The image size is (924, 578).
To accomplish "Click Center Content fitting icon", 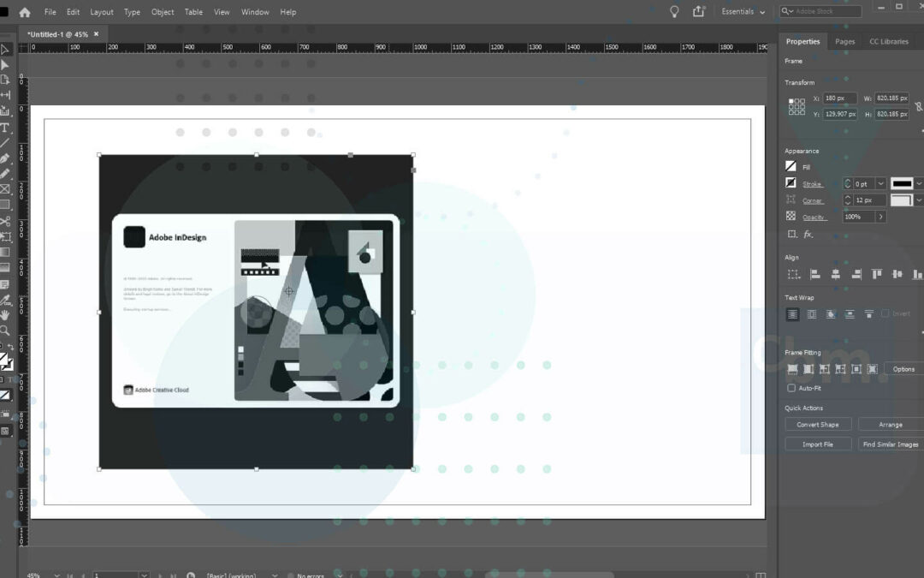I will click(x=856, y=369).
